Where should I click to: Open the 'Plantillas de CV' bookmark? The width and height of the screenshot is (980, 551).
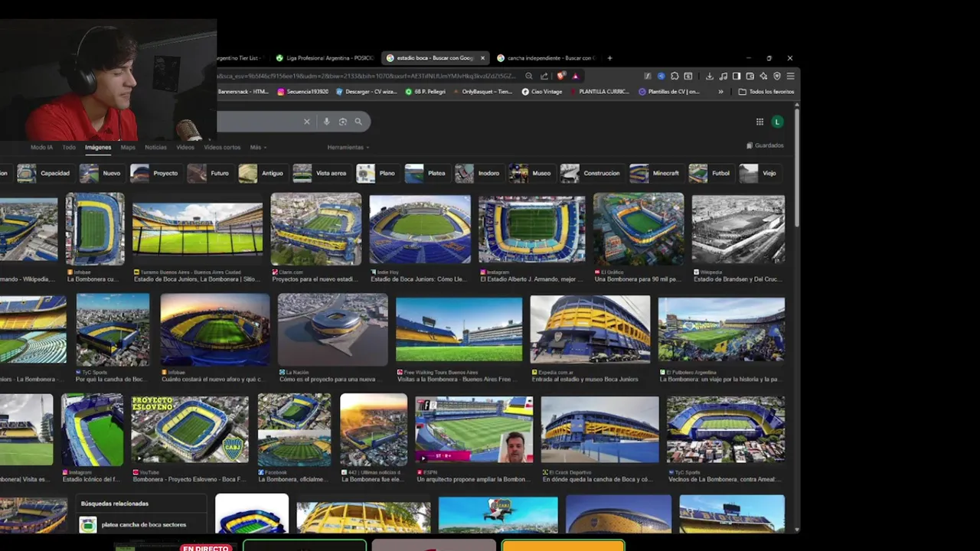pos(669,92)
